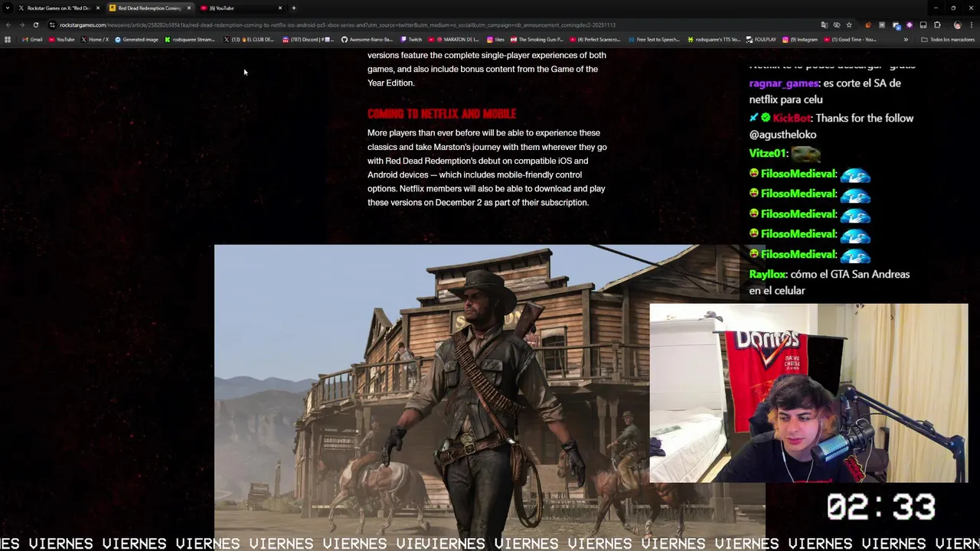Screen dimensions: 980x551
Task: Open the Todos los marcadores folder
Action: click(x=948, y=39)
